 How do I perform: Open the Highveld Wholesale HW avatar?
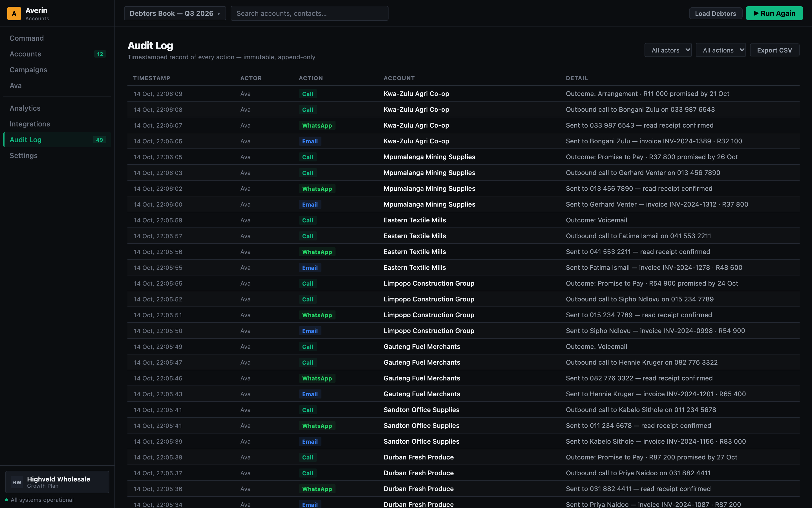point(17,482)
